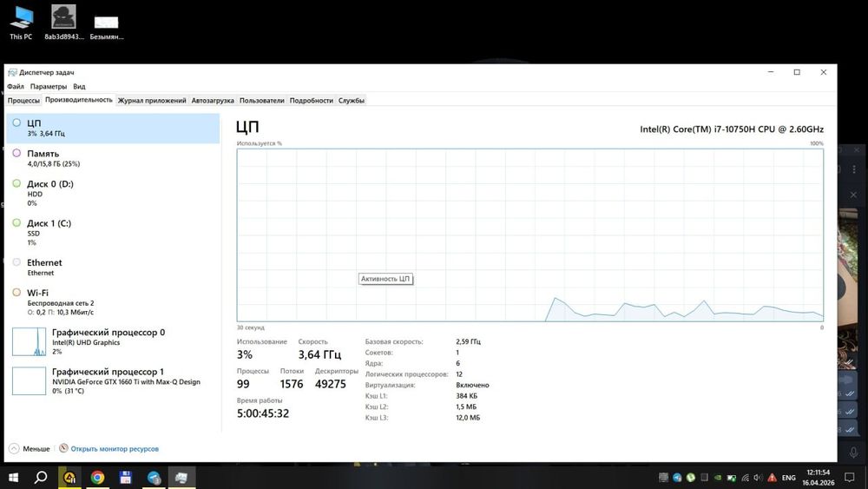Click the red warning tray icon
This screenshot has height=489, width=868.
pyautogui.click(x=773, y=478)
